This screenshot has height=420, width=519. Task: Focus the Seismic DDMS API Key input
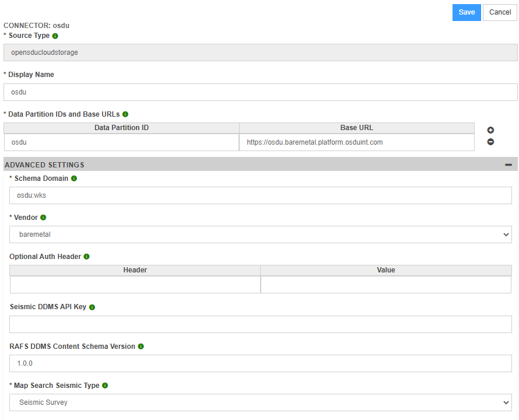point(260,324)
